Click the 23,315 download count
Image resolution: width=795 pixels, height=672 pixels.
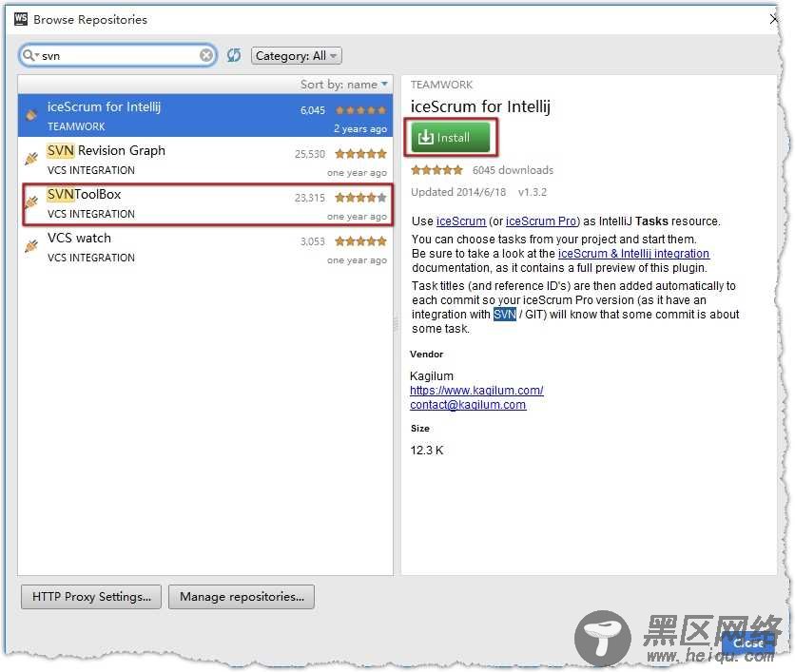(310, 198)
